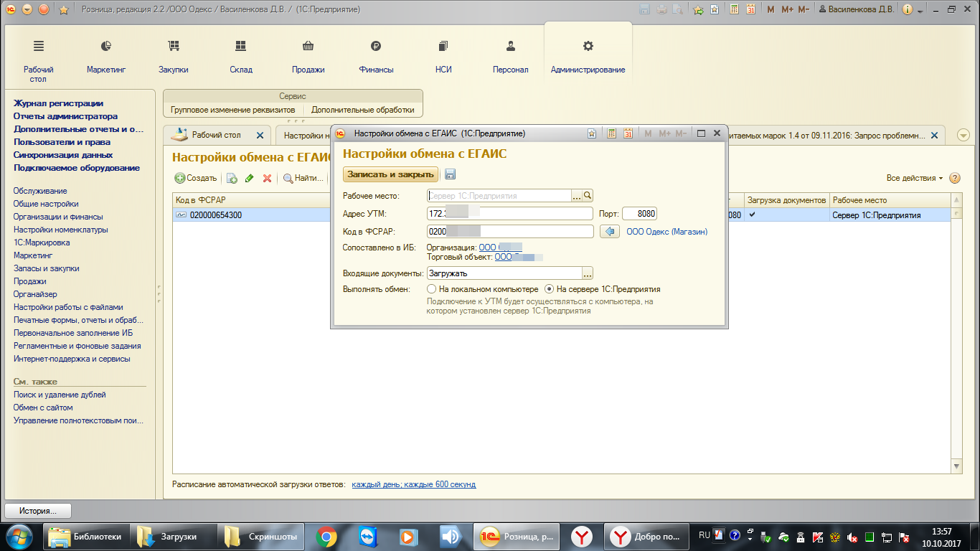Click the calculator icon in dialog title bar

(x=612, y=133)
